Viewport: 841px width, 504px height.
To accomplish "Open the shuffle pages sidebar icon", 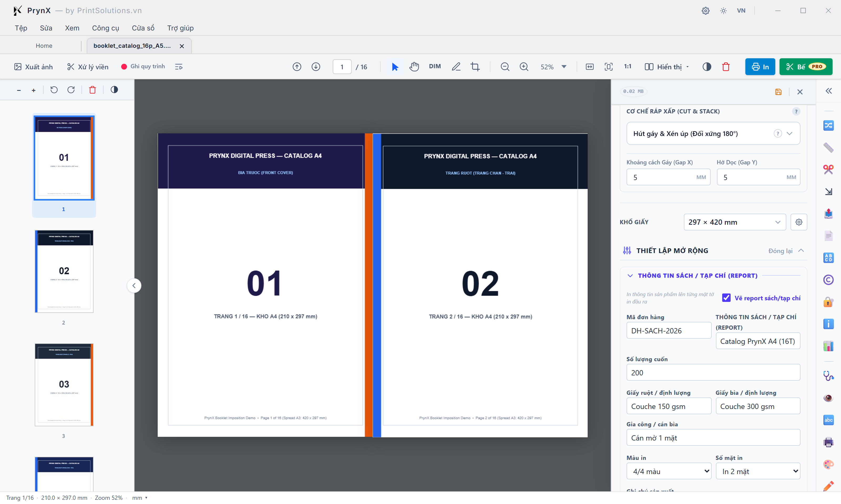I will [x=828, y=125].
